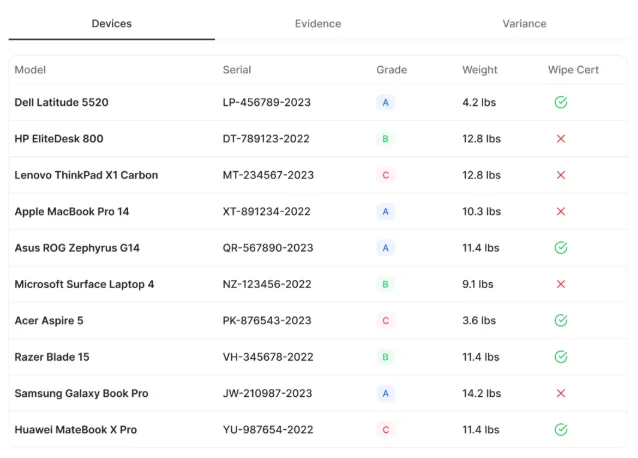The height and width of the screenshot is (458, 638).
Task: Select the Microsoft Surface Laptop 4 model name
Action: pos(84,284)
